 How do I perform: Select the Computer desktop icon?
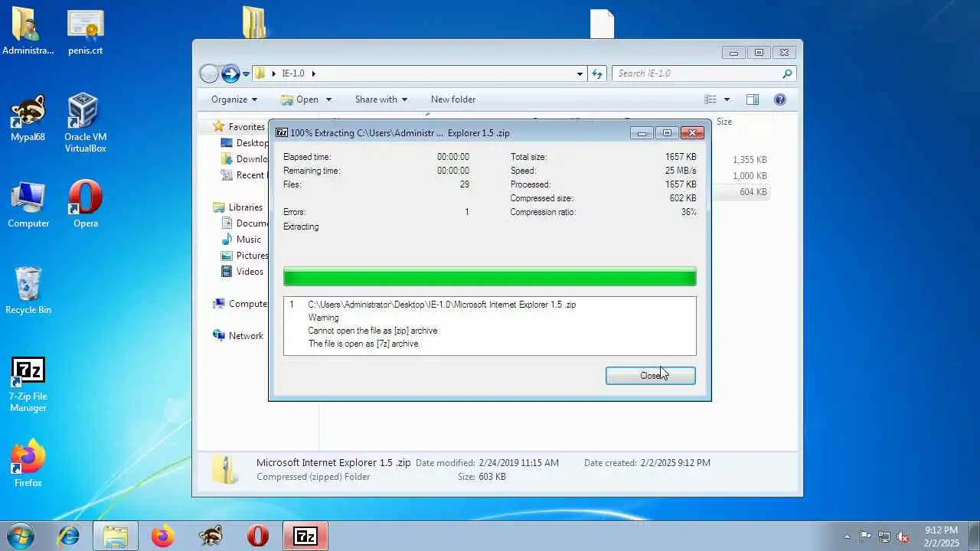(28, 205)
